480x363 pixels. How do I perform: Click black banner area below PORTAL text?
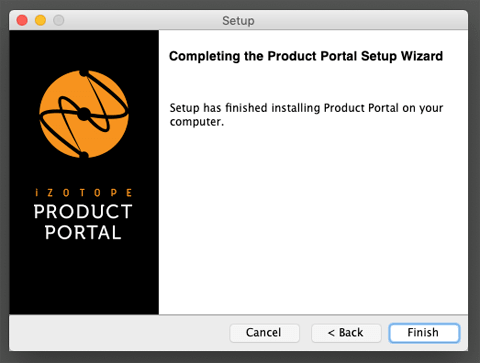click(84, 278)
